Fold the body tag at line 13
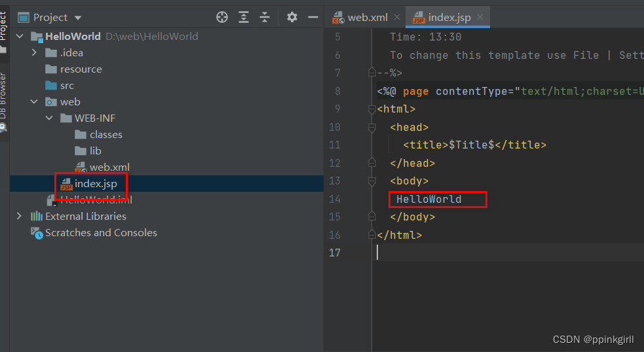 coord(371,181)
